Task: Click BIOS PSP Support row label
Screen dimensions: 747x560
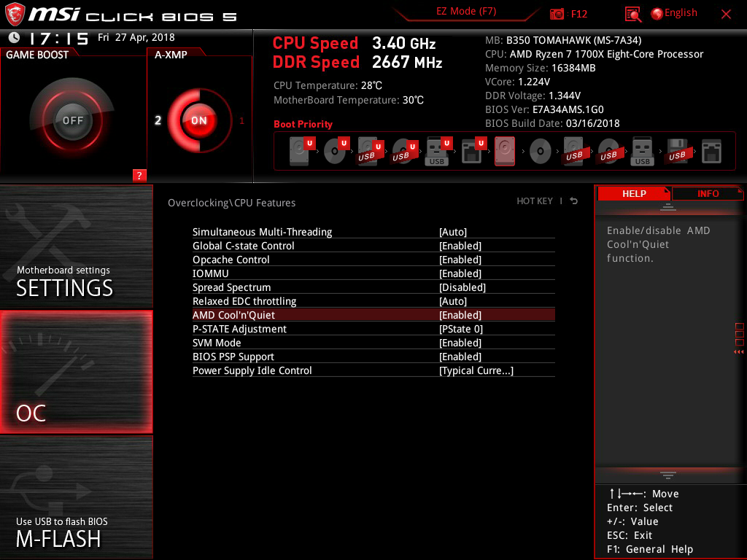Action: coord(233,356)
